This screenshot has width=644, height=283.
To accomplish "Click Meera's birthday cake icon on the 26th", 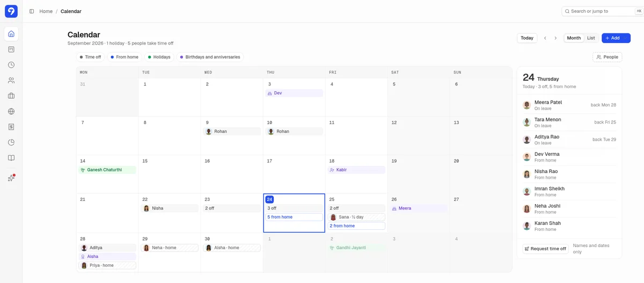I will (394, 208).
